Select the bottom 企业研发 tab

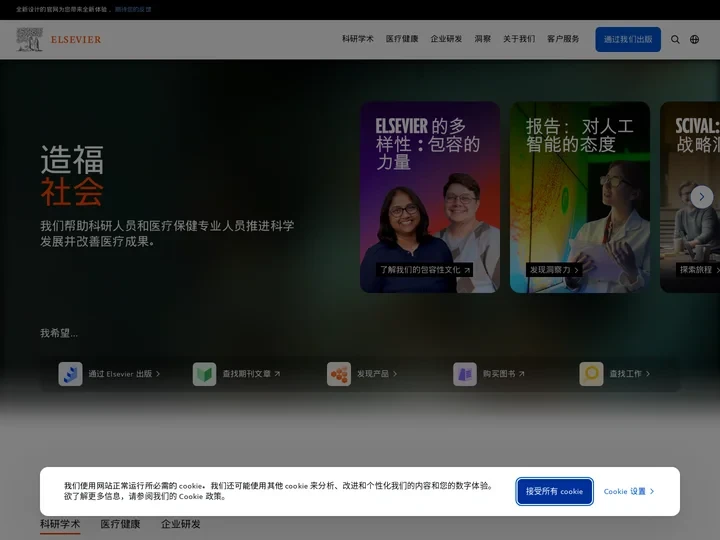[x=180, y=524]
